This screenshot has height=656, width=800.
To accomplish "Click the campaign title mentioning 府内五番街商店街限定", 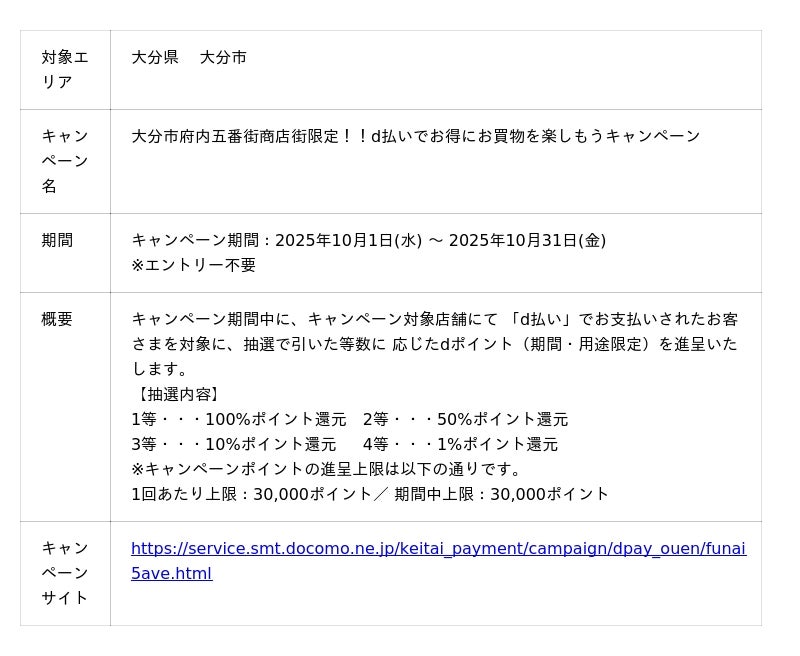I will 416,136.
